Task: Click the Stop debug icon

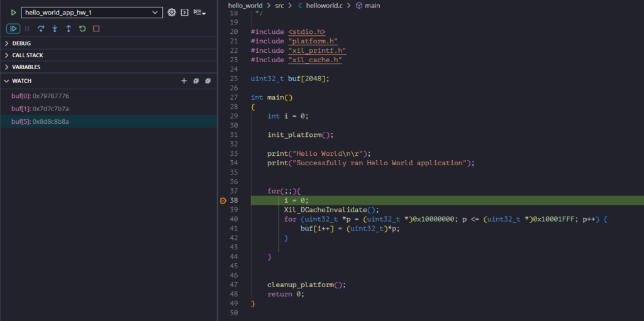Action: (96, 28)
